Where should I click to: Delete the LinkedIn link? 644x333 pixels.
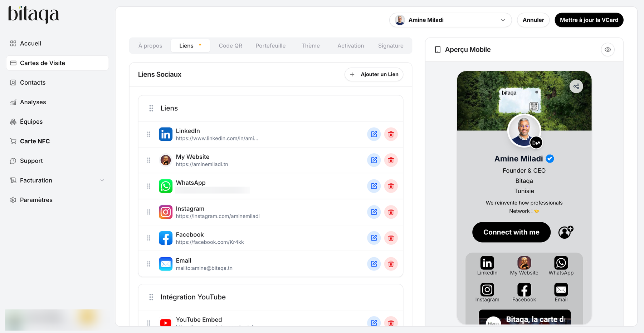click(x=391, y=134)
